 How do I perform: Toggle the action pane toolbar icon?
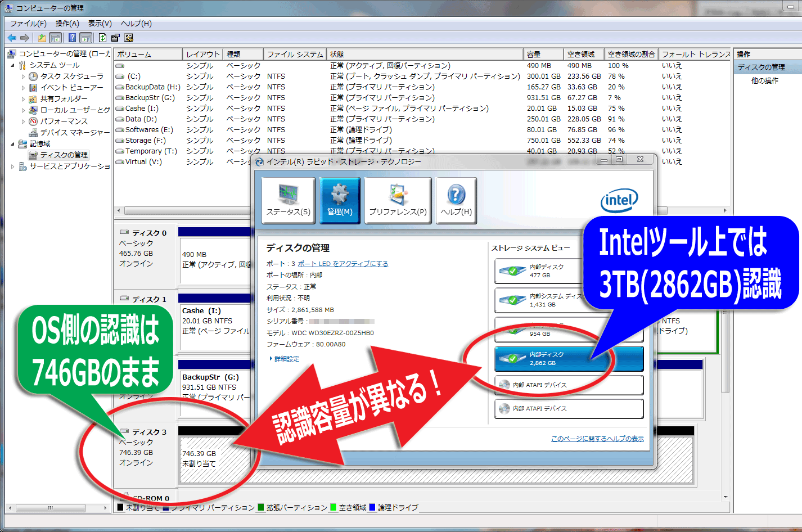(x=85, y=38)
